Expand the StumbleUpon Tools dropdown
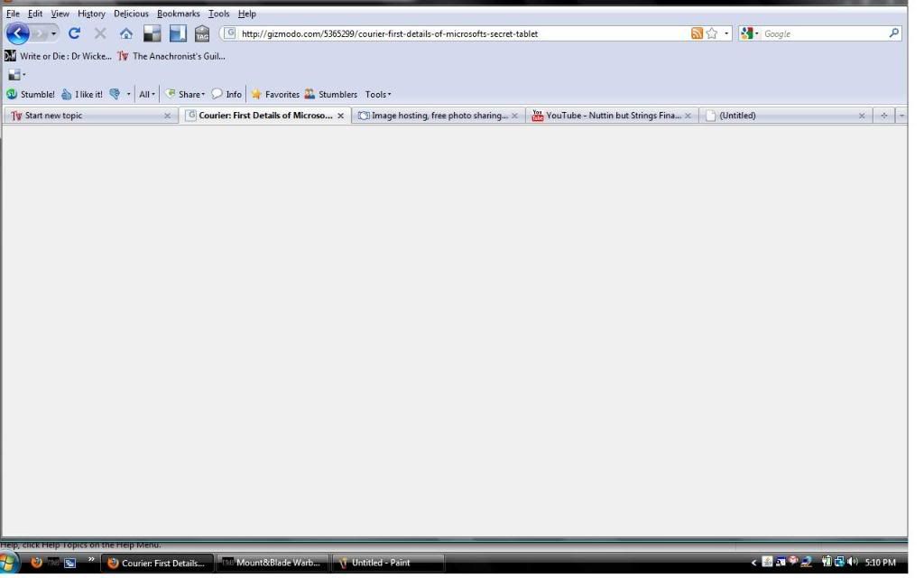This screenshot has height=578, width=924. tap(378, 94)
